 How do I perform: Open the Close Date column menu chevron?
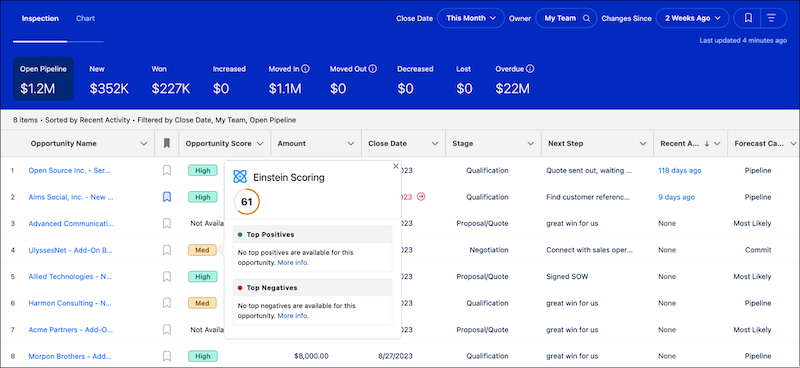[435, 144]
